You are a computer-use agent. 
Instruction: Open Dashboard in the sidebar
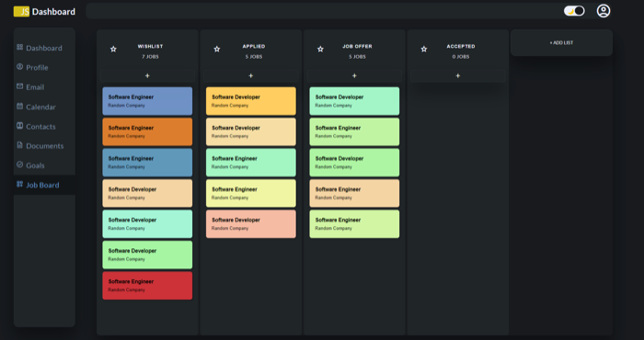(44, 48)
